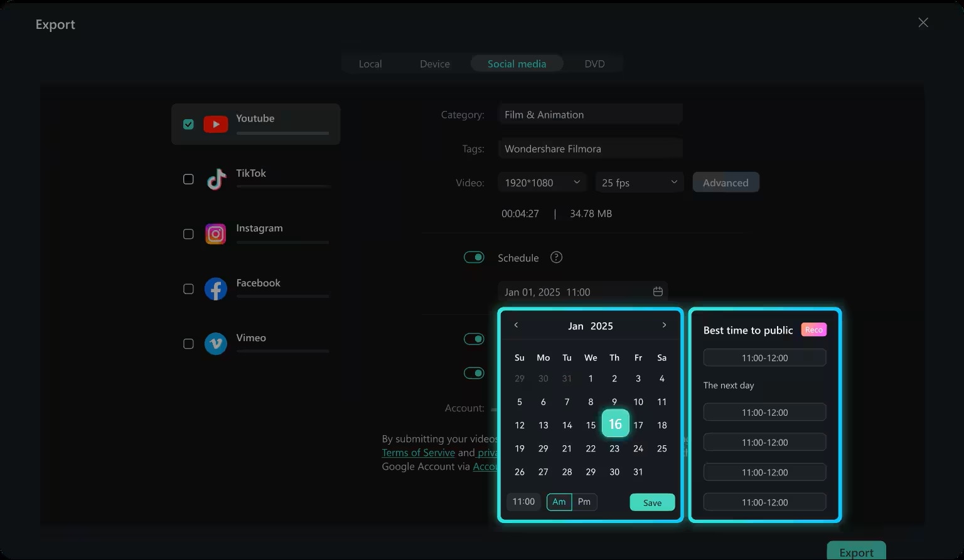Disable the Schedule toggle
964x560 pixels.
pos(474,257)
